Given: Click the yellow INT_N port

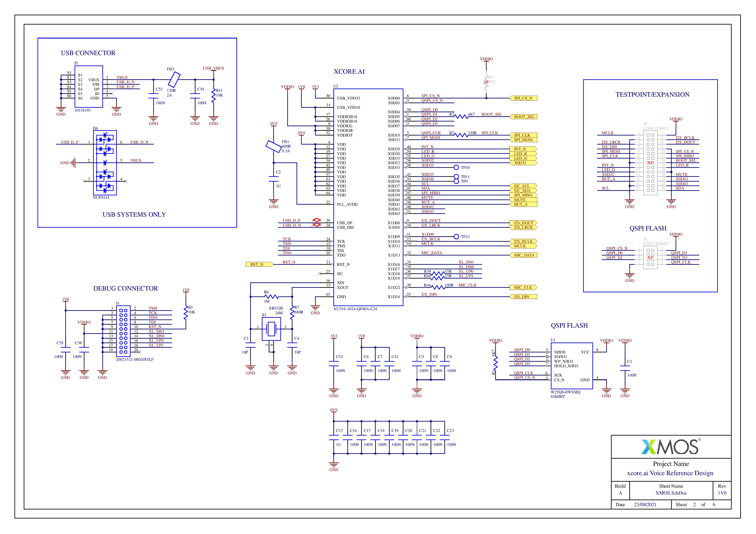Looking at the screenshot, I should (x=523, y=149).
